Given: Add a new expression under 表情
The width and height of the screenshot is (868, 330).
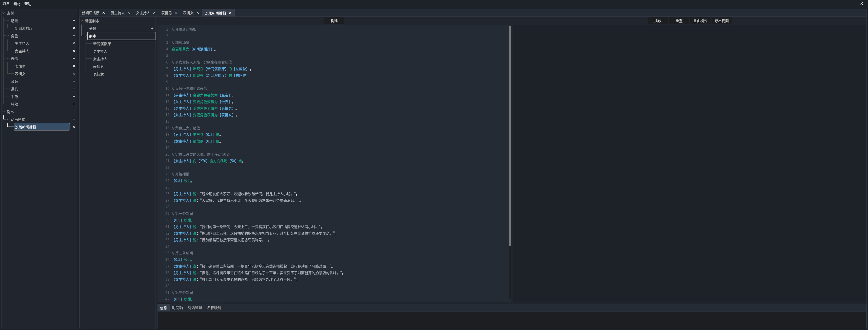Looking at the screenshot, I should coord(74,59).
